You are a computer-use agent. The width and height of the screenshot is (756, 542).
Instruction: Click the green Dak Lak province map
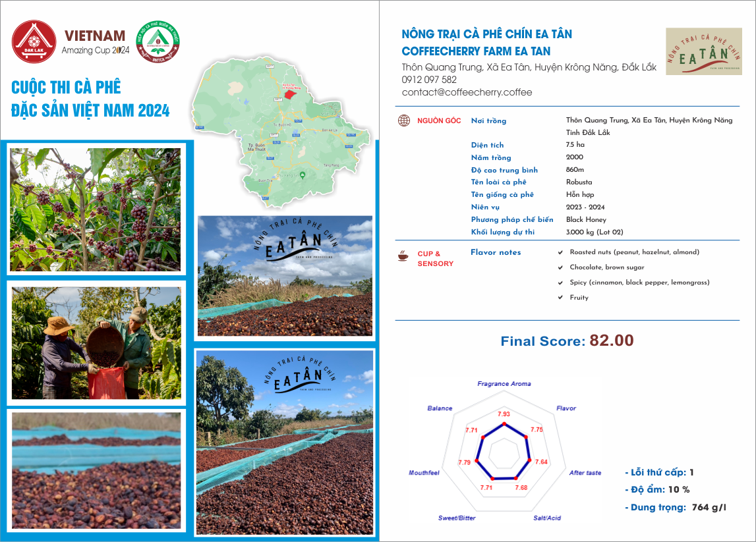click(x=281, y=134)
